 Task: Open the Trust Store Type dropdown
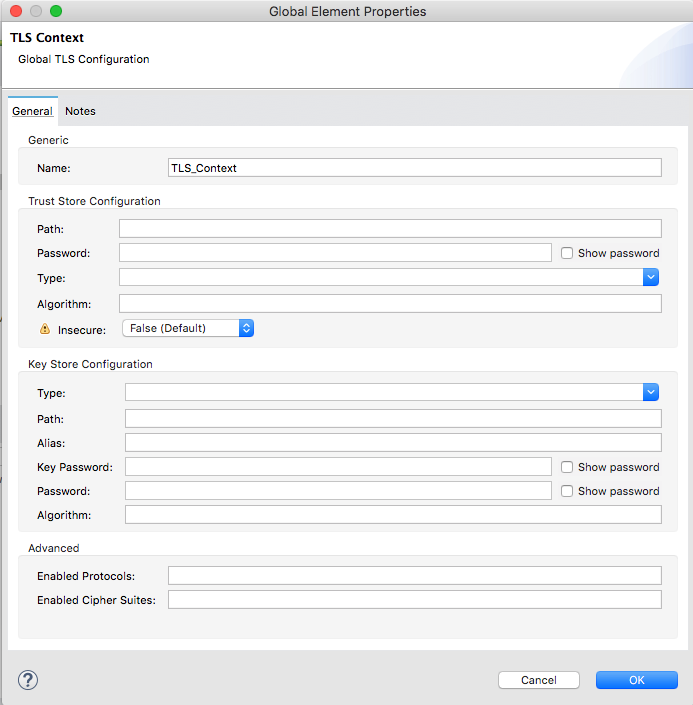650,277
